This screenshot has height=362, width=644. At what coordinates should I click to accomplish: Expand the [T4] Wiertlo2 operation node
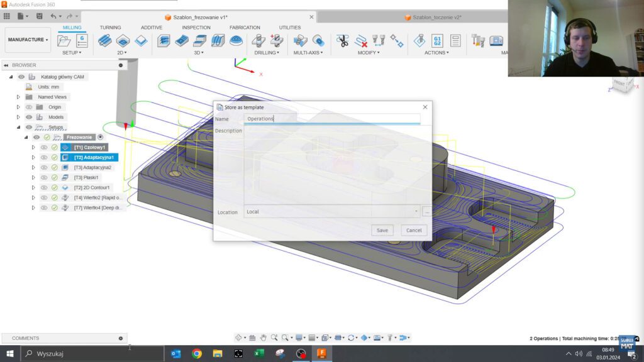click(34, 197)
